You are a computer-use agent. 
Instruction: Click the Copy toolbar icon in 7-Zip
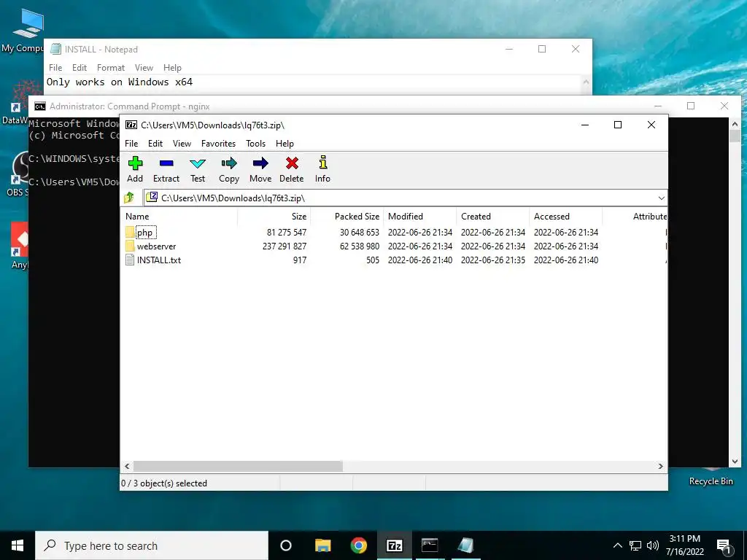click(229, 163)
